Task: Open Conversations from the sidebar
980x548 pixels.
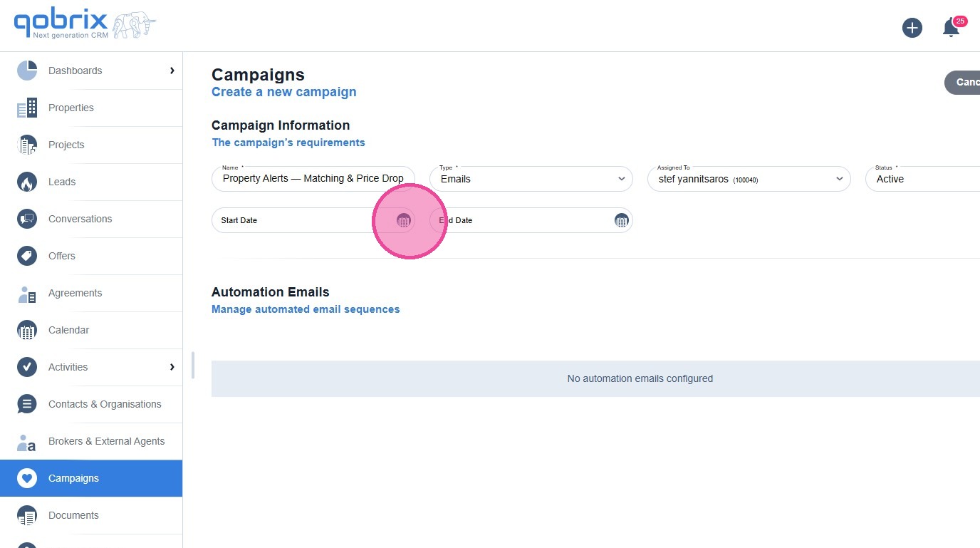Action: tap(91, 219)
